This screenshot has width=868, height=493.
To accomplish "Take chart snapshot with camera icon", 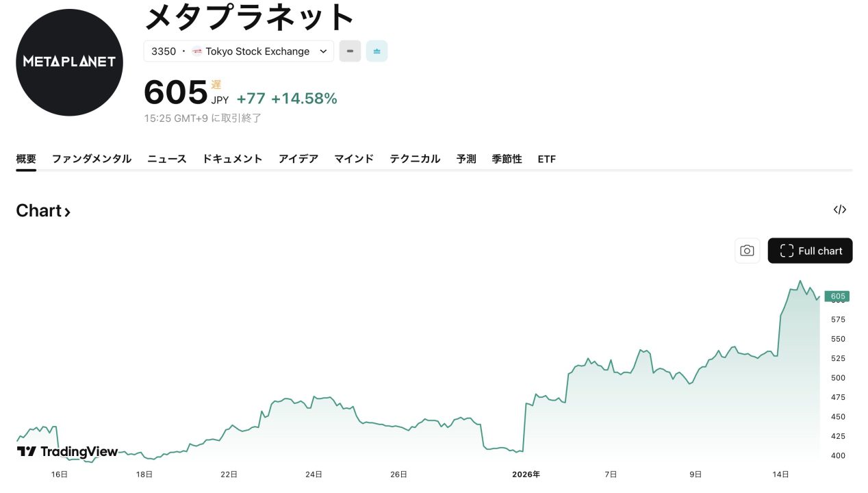I will (x=747, y=251).
